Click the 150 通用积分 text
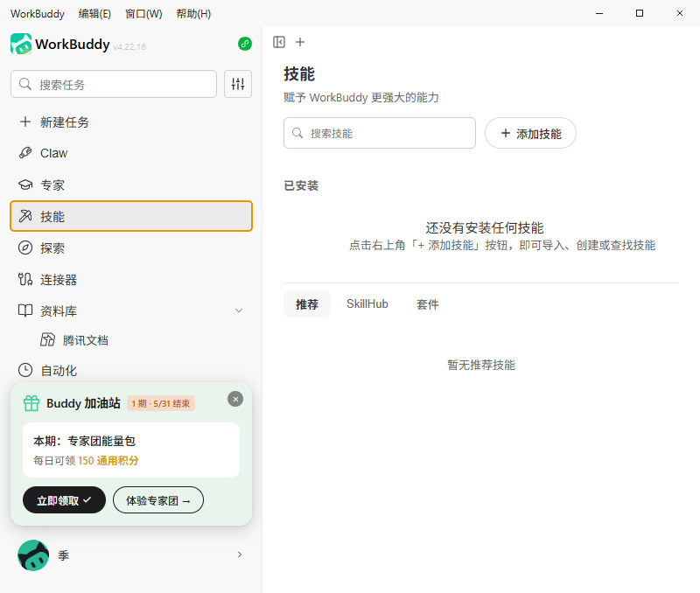The height and width of the screenshot is (593, 700). [108, 460]
